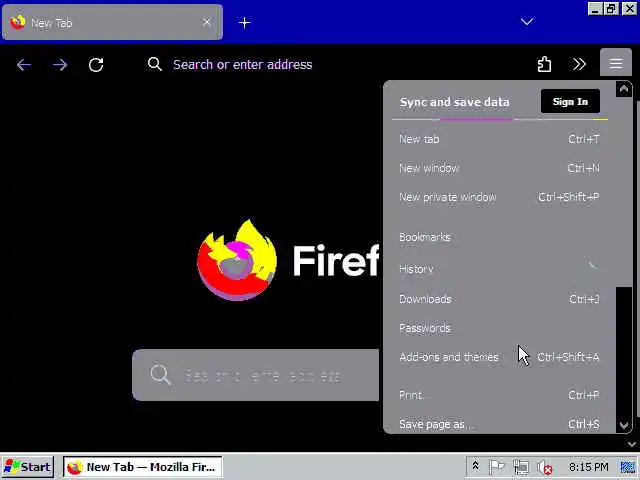Open the Windows Start button
The height and width of the screenshot is (480, 640).
[28, 467]
